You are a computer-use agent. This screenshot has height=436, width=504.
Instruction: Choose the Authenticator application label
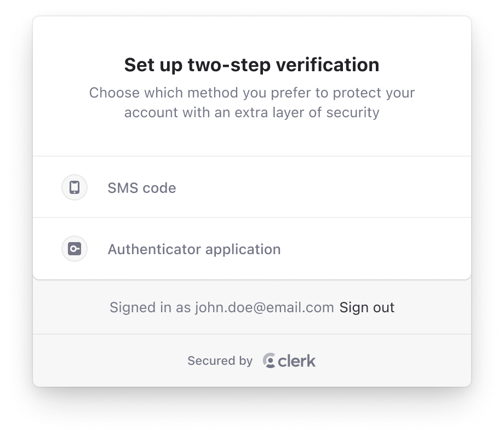pos(194,249)
